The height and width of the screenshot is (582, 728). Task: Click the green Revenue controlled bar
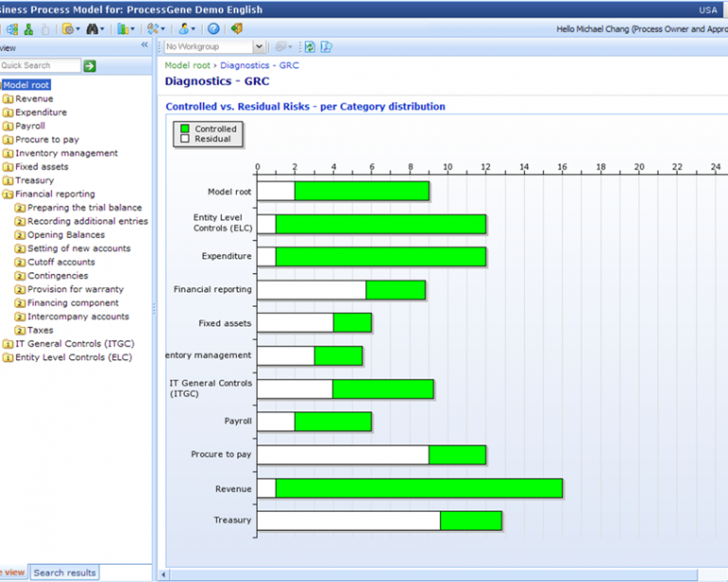point(418,488)
